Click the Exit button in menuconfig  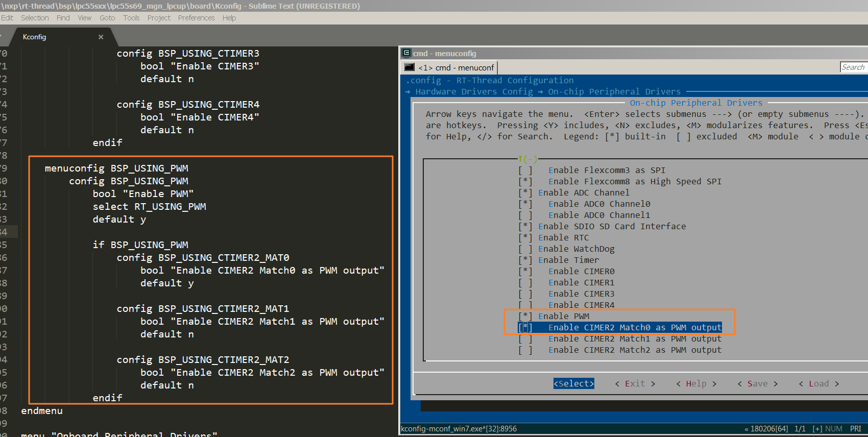635,384
